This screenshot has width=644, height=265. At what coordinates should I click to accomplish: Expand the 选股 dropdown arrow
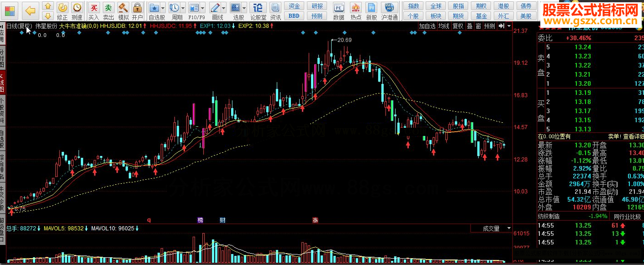(x=244, y=8)
